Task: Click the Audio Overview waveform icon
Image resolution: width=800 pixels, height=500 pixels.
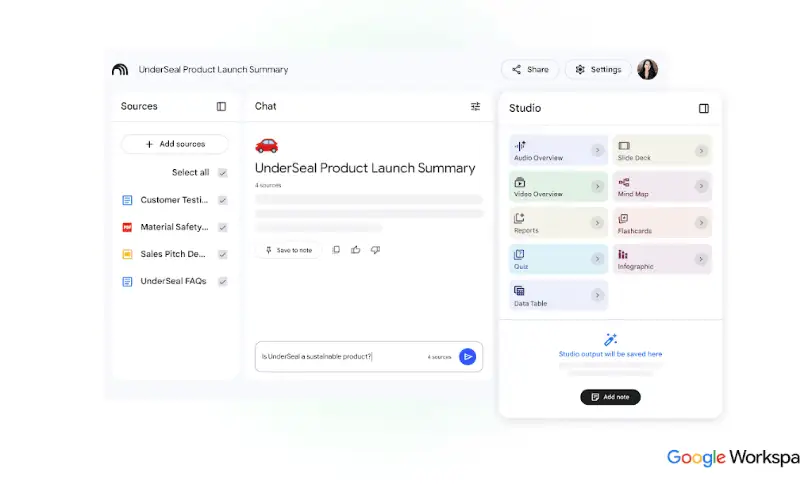Action: click(x=520, y=146)
